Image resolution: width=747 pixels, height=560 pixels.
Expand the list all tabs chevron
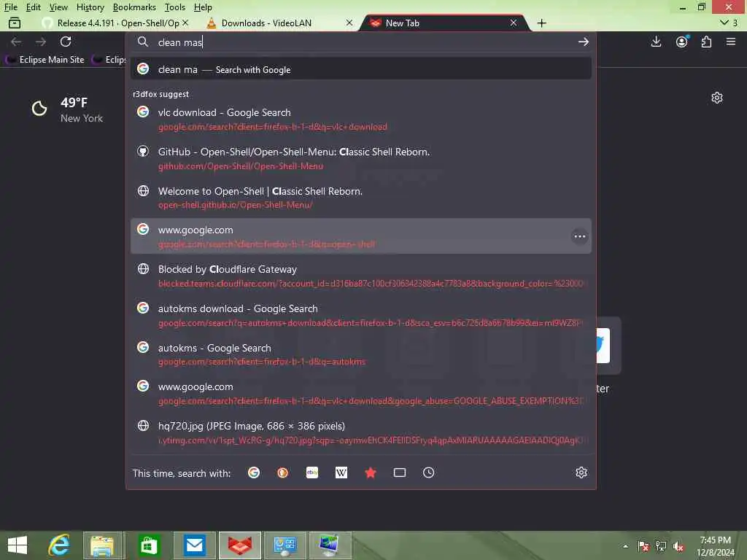[x=724, y=23]
